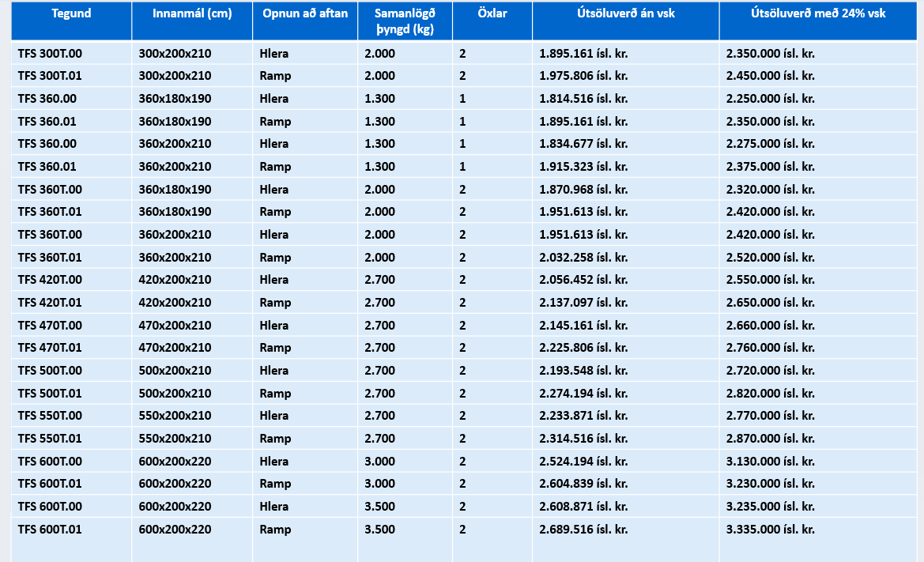Click price 2.274.194 ísl. kr.
This screenshot has height=562, width=924.
click(583, 394)
